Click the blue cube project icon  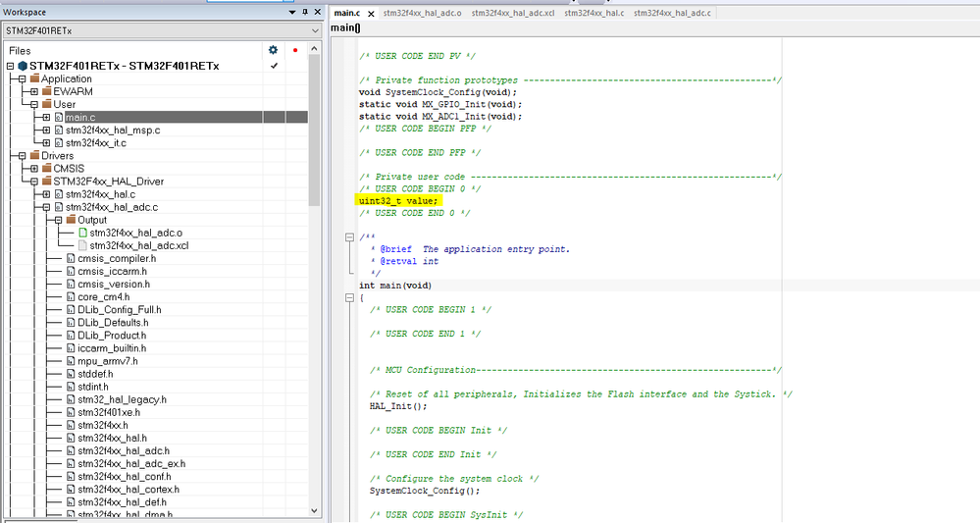pos(23,66)
